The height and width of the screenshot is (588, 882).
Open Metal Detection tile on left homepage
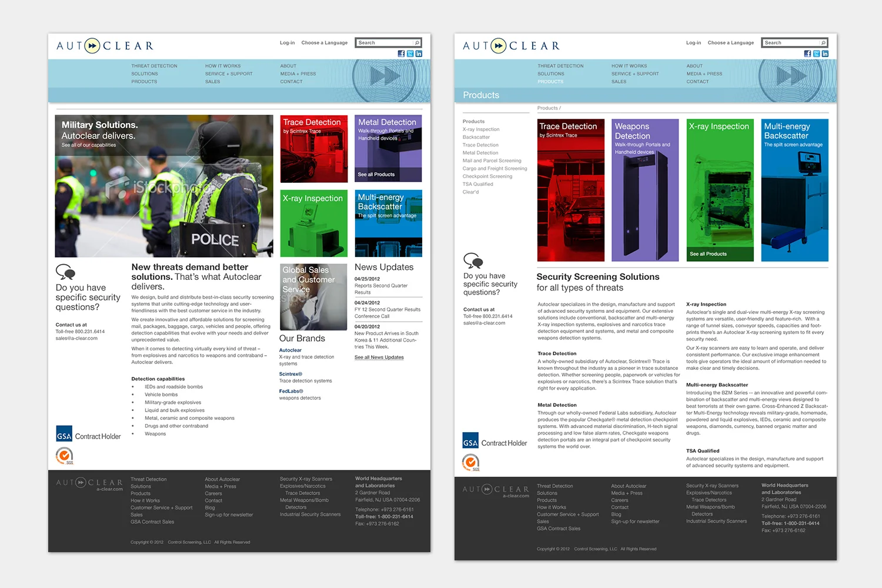coord(388,149)
